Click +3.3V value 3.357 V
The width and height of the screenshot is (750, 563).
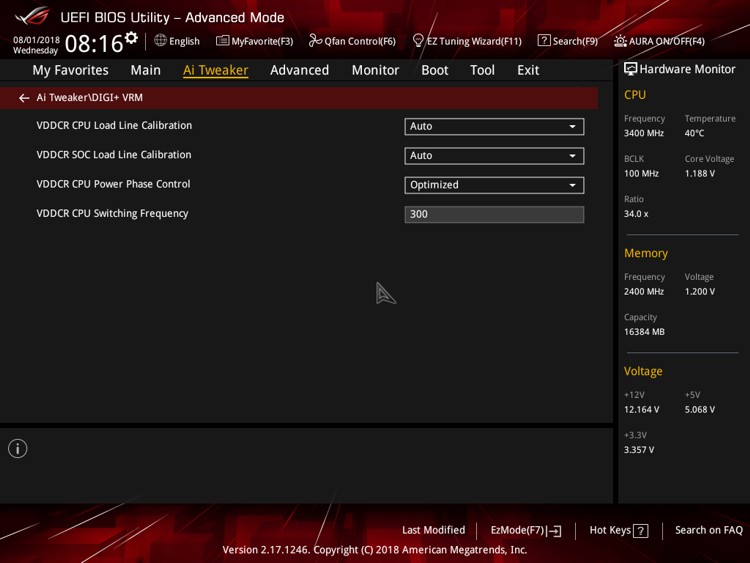pos(639,450)
